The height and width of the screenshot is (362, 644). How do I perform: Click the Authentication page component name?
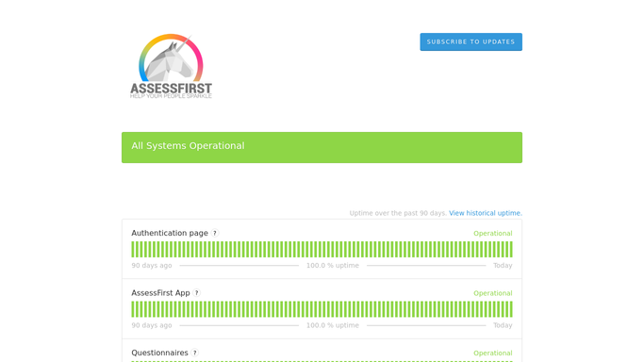pyautogui.click(x=170, y=233)
